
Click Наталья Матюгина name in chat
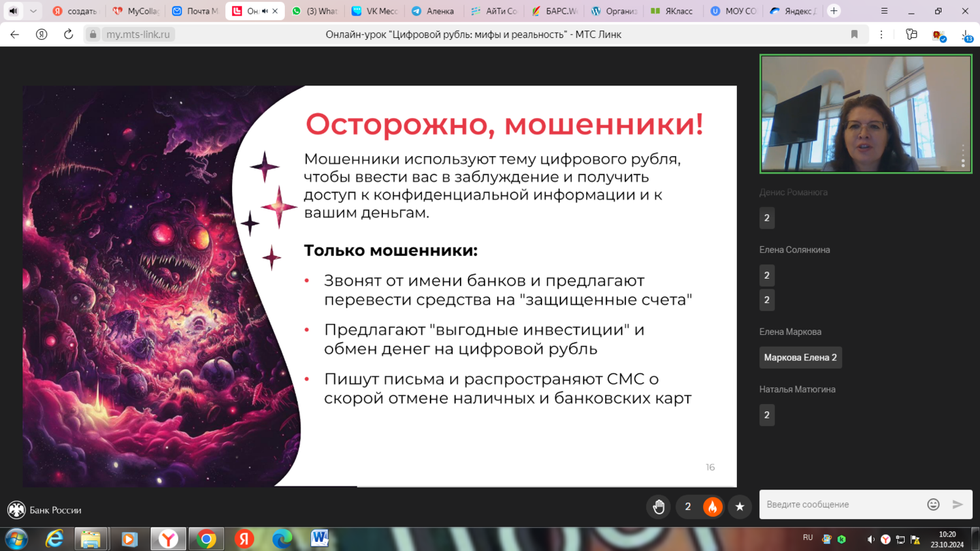click(x=797, y=389)
